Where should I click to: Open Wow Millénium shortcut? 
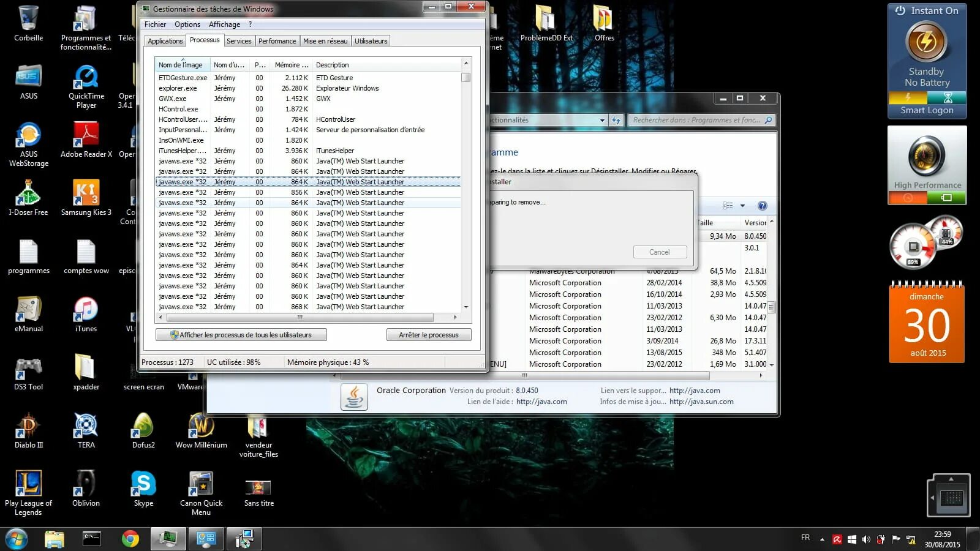tap(201, 430)
